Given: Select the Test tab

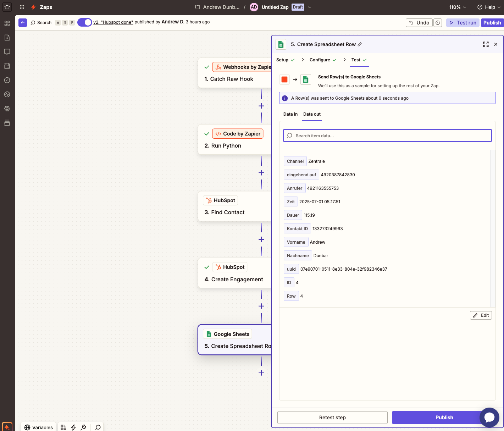Looking at the screenshot, I should click(359, 60).
